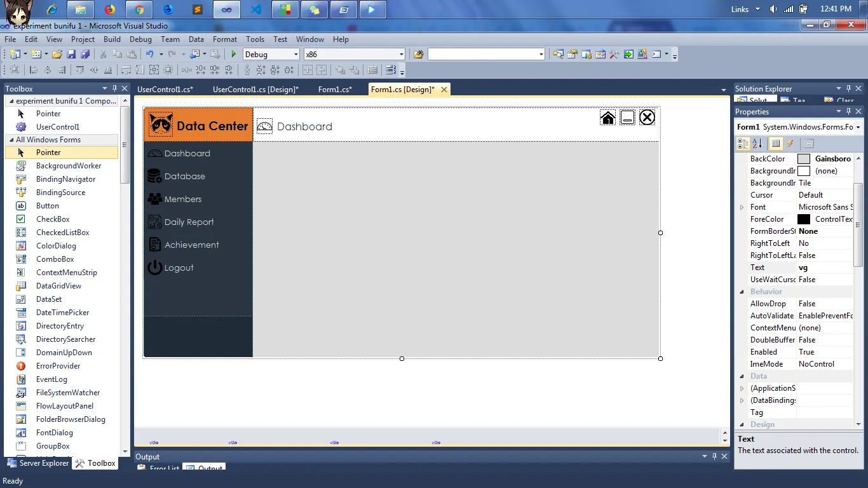Expand the Font property node
The height and width of the screenshot is (488, 868).
click(x=742, y=207)
